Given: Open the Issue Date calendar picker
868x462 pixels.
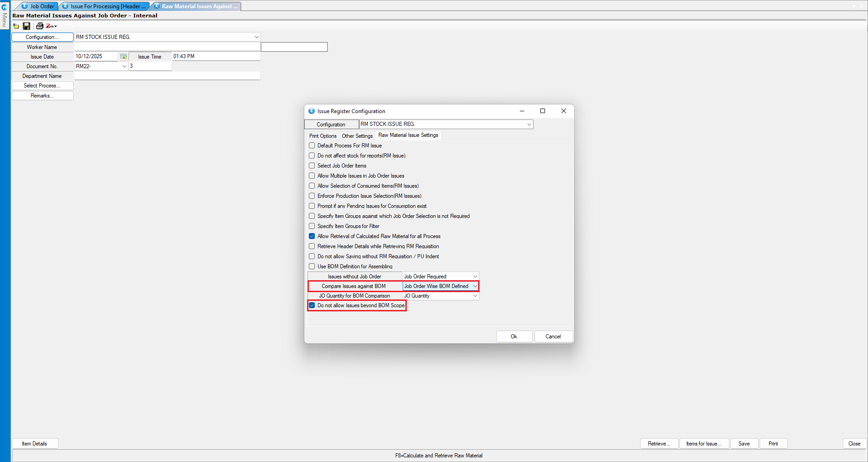Looking at the screenshot, I should (123, 56).
